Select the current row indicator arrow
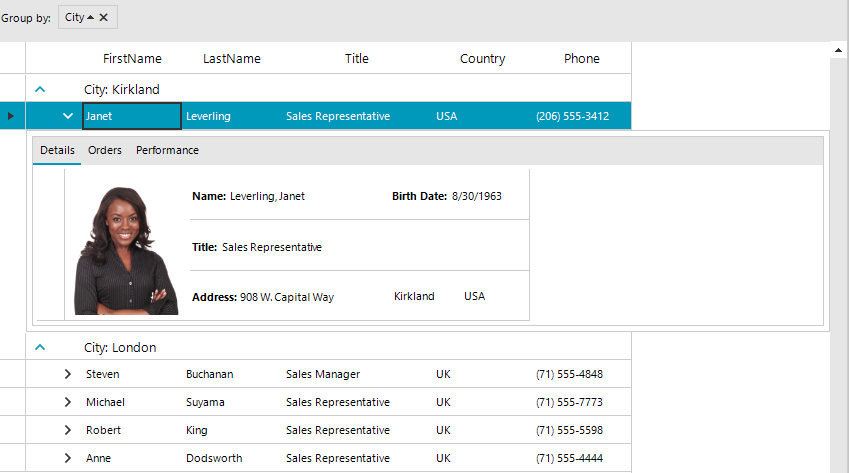 [10, 116]
